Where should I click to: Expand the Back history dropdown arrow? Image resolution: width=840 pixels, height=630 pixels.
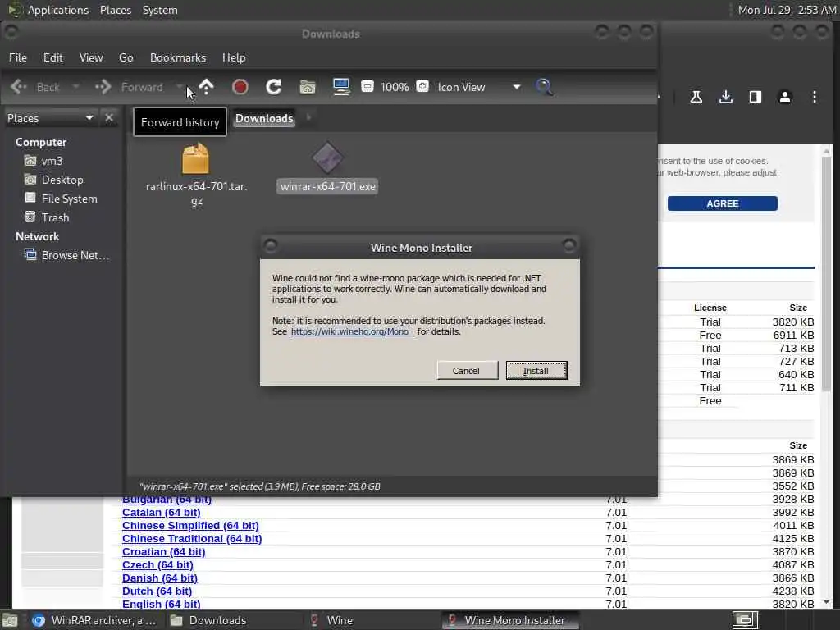[75, 87]
